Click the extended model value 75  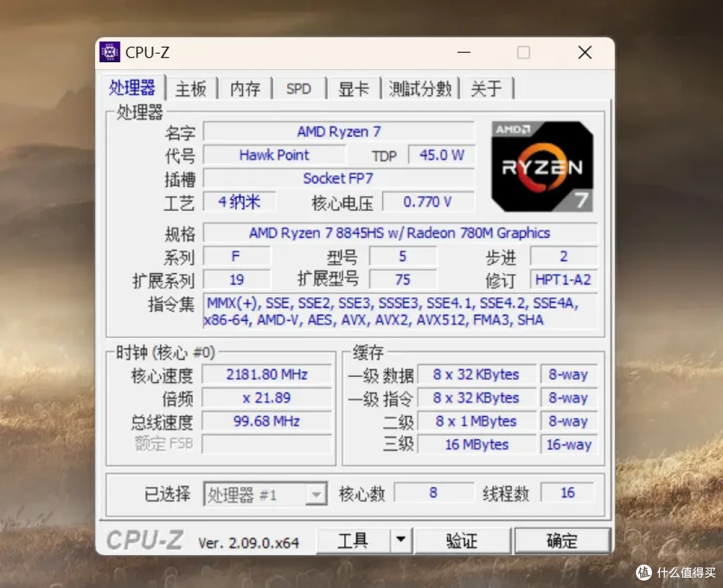coord(402,279)
